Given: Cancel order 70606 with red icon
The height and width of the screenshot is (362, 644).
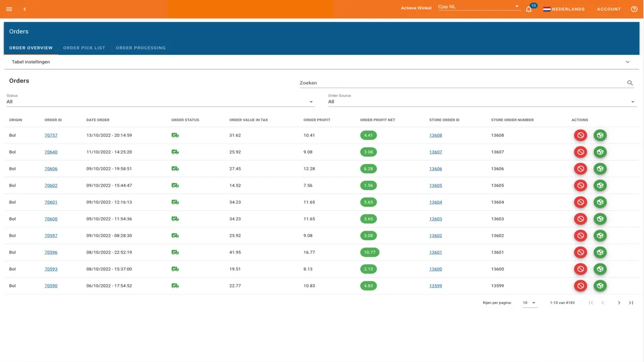Looking at the screenshot, I should pyautogui.click(x=580, y=168).
